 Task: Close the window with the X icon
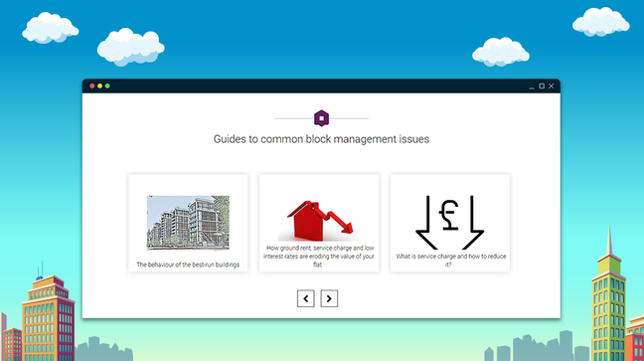coord(552,86)
